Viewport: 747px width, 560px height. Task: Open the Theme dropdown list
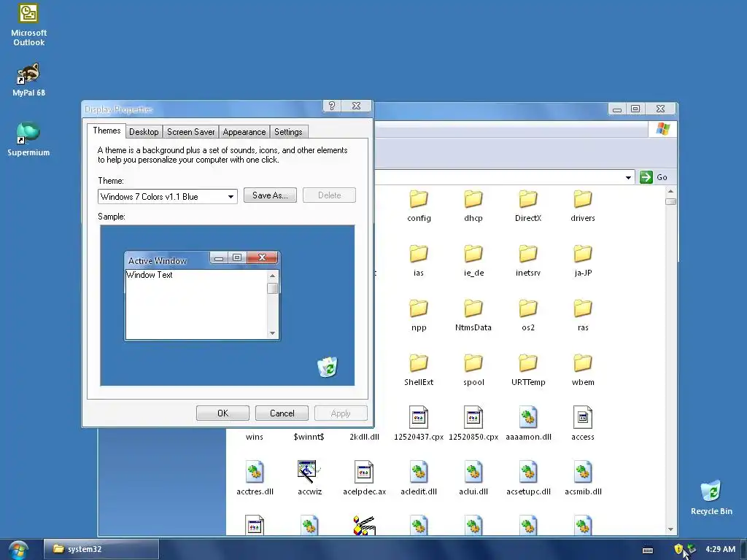(231, 197)
